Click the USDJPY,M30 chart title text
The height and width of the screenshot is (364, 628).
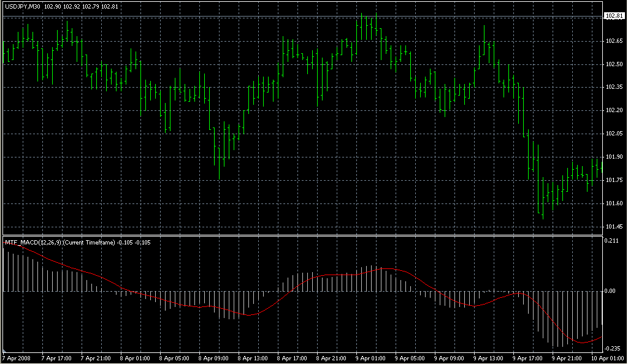point(23,7)
